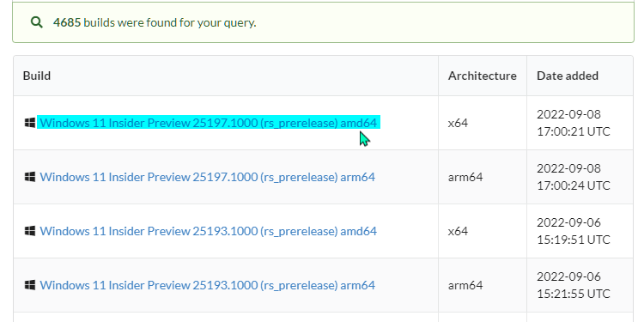Image resolution: width=644 pixels, height=322 pixels.
Task: Click the search magnifier icon in results banner
Action: click(x=37, y=22)
